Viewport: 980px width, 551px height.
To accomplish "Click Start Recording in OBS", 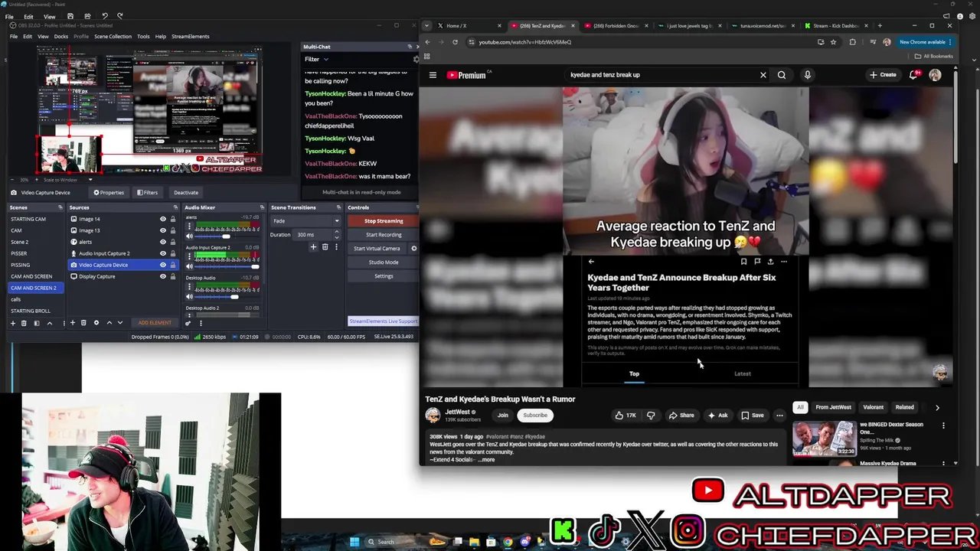I will pyautogui.click(x=384, y=235).
